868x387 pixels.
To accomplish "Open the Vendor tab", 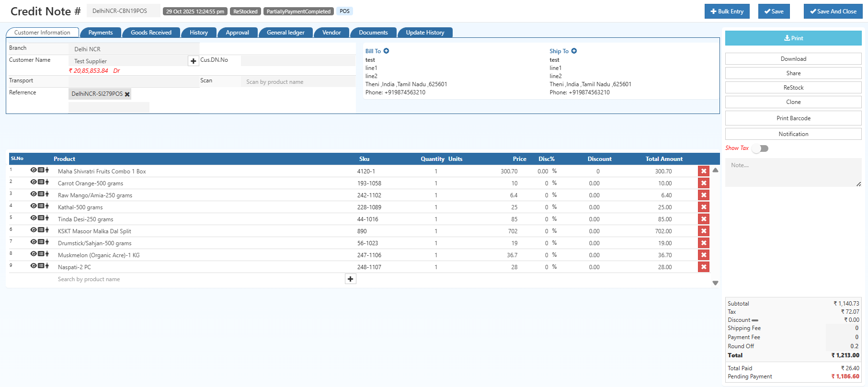I will [x=331, y=33].
